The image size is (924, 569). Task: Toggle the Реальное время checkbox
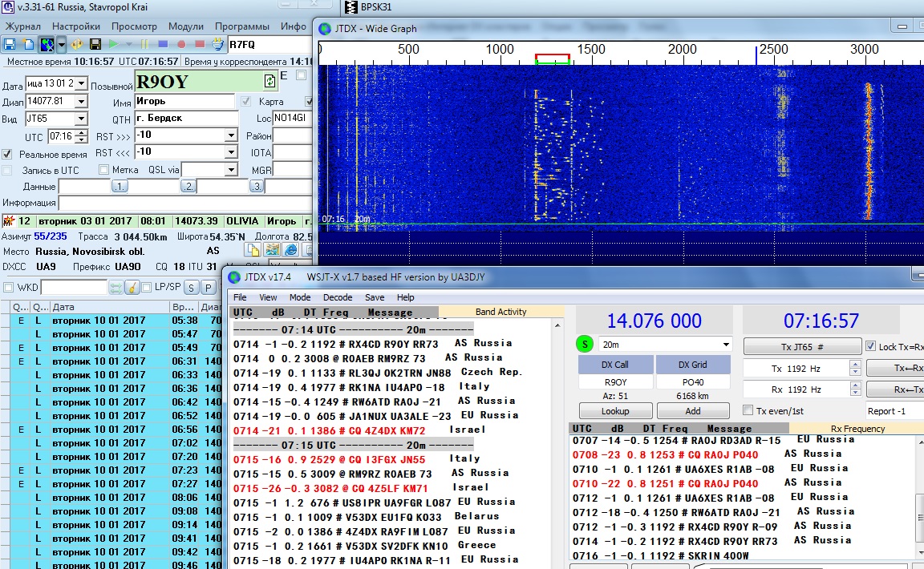click(x=7, y=154)
